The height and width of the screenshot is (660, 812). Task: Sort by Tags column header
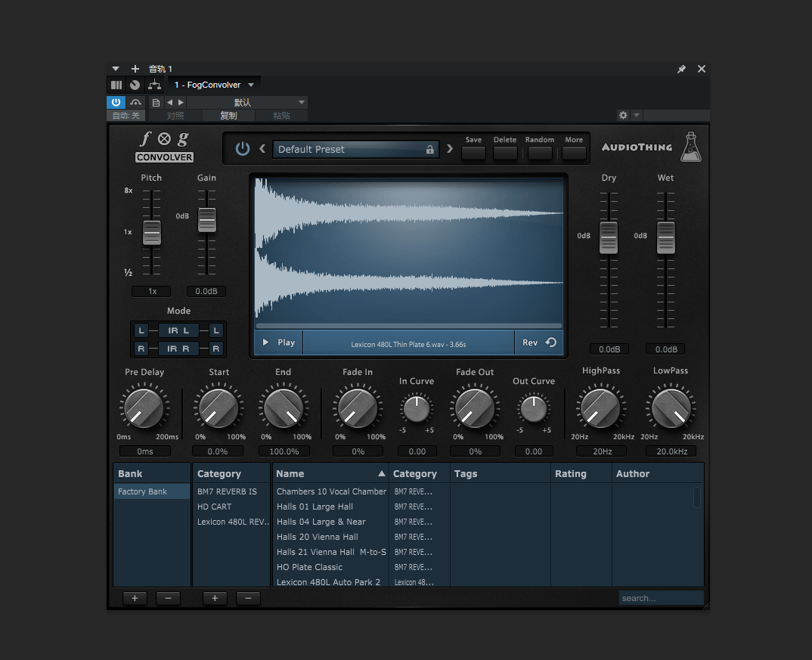pyautogui.click(x=501, y=474)
